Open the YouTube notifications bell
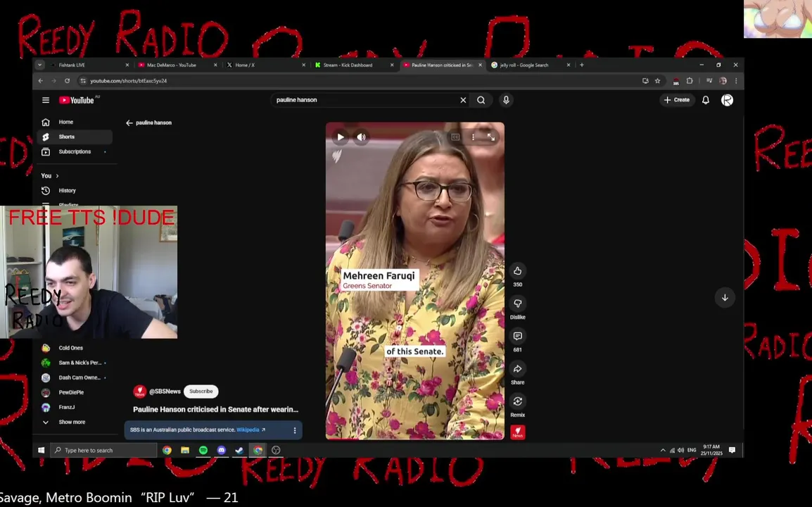812x507 pixels. tap(705, 100)
